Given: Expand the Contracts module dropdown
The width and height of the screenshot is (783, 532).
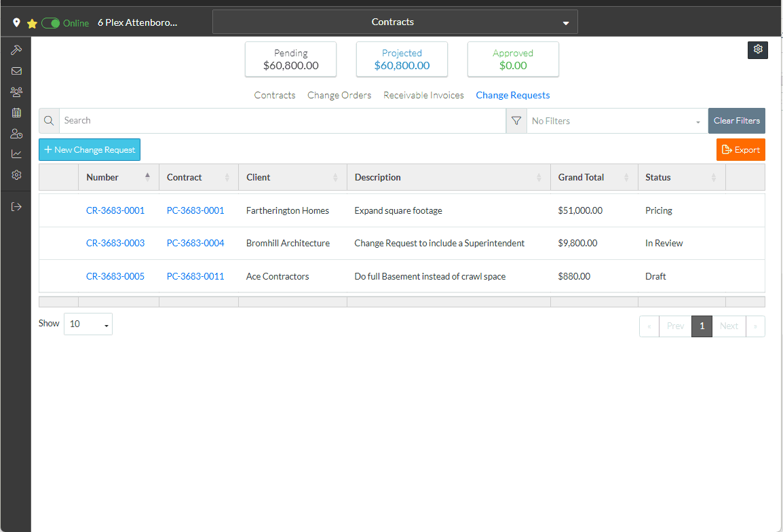Looking at the screenshot, I should (395, 22).
